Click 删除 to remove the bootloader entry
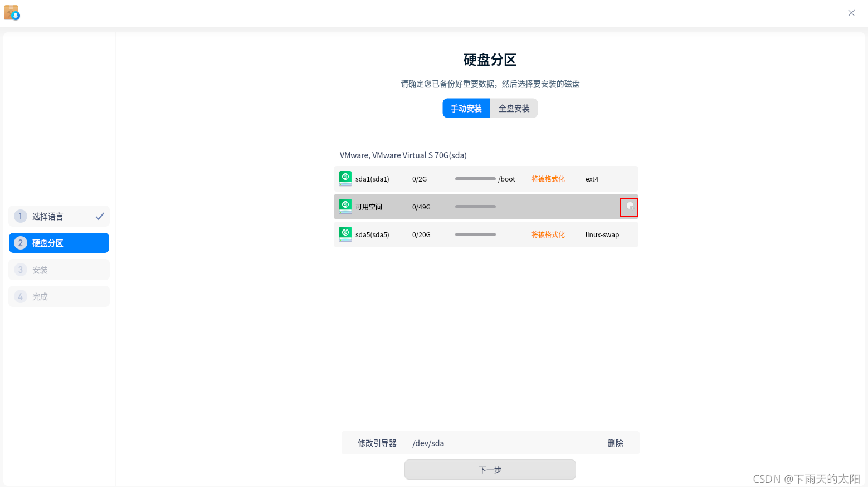 tap(615, 443)
